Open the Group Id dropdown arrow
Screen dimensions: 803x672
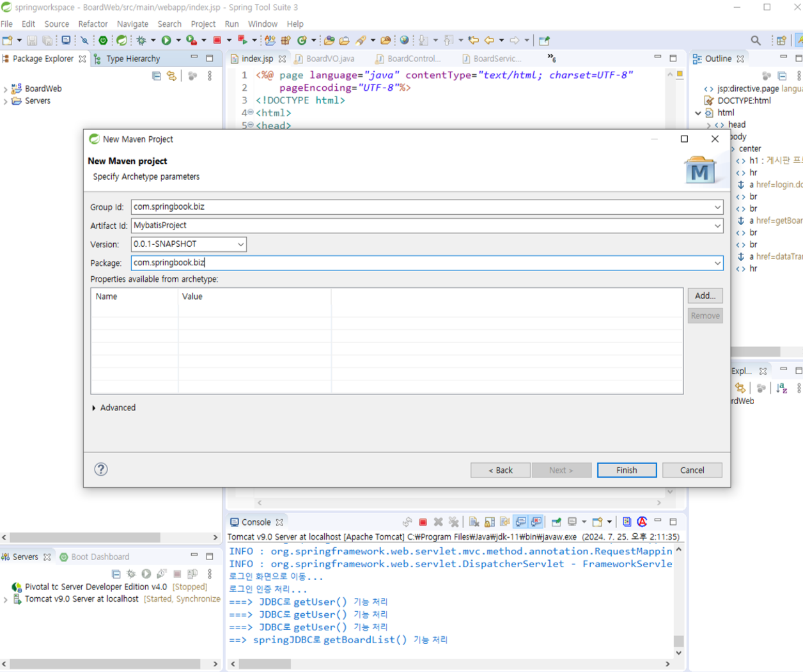tap(717, 207)
